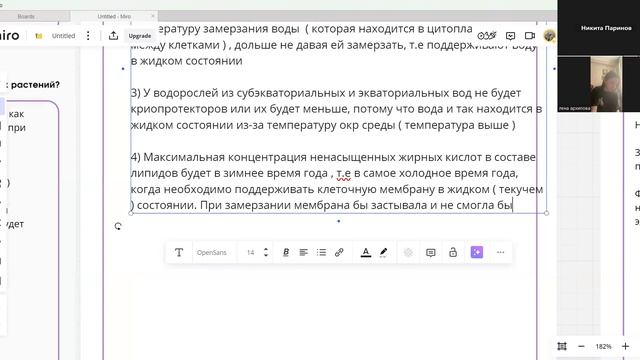Image resolution: width=640 pixels, height=360 pixels.
Task: Apply bulleted list formatting
Action: pos(321,253)
